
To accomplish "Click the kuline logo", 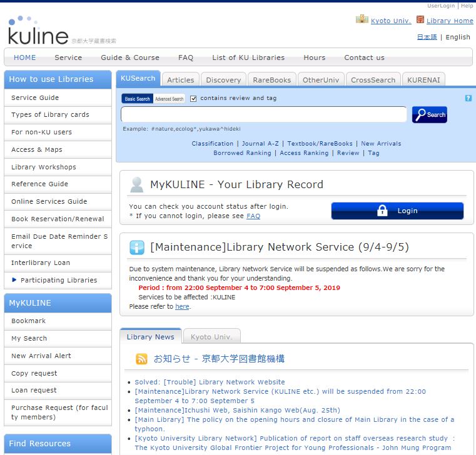I will (x=38, y=32).
